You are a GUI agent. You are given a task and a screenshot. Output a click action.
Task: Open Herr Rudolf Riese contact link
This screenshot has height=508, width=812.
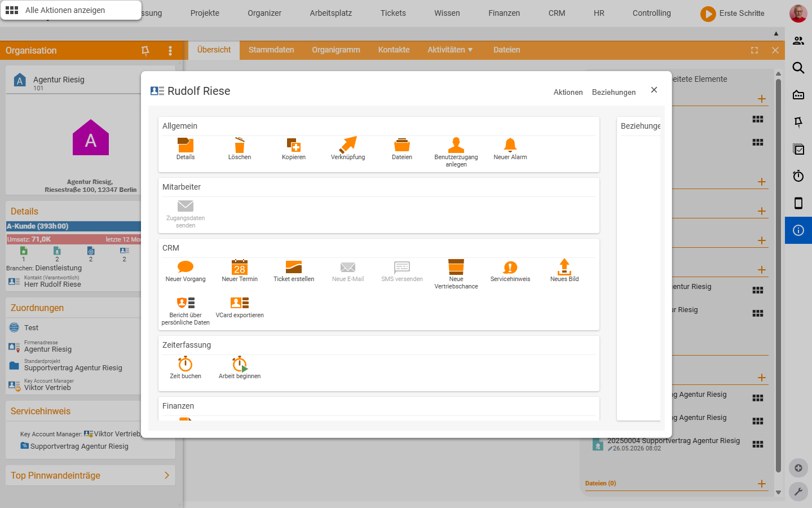(52, 284)
